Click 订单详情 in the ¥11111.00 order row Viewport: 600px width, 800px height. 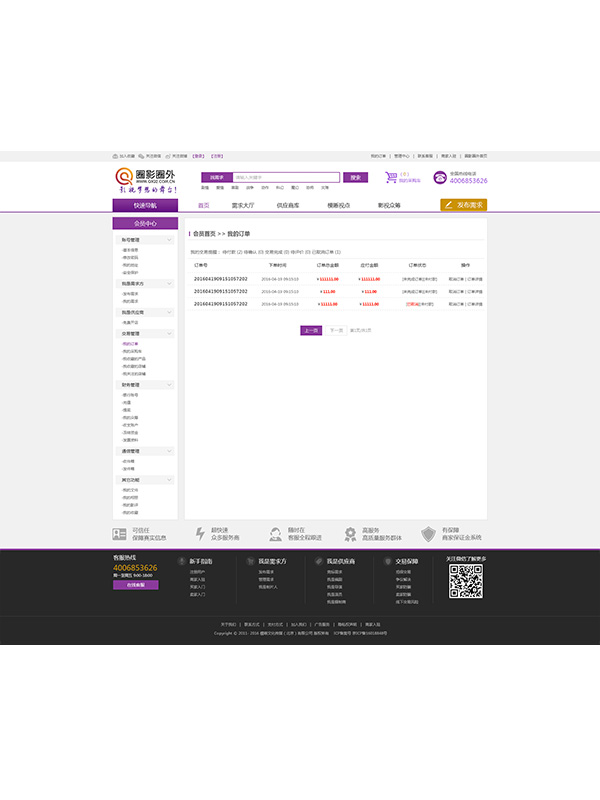point(475,304)
